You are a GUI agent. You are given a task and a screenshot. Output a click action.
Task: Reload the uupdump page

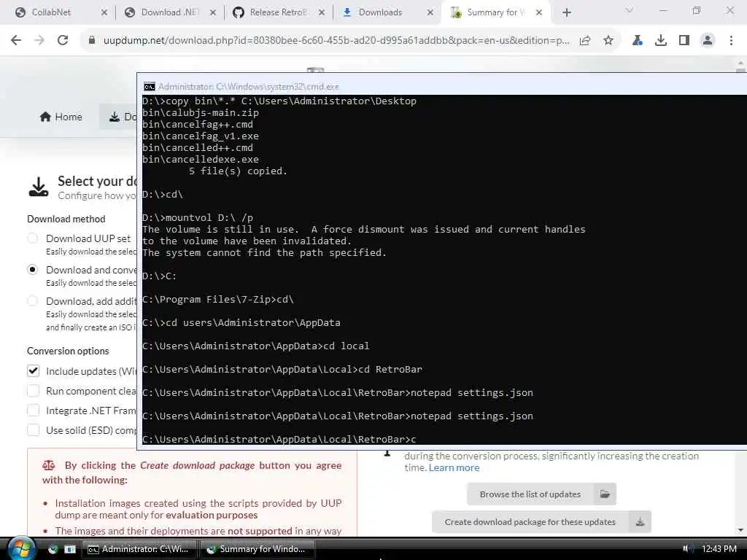[x=63, y=41]
